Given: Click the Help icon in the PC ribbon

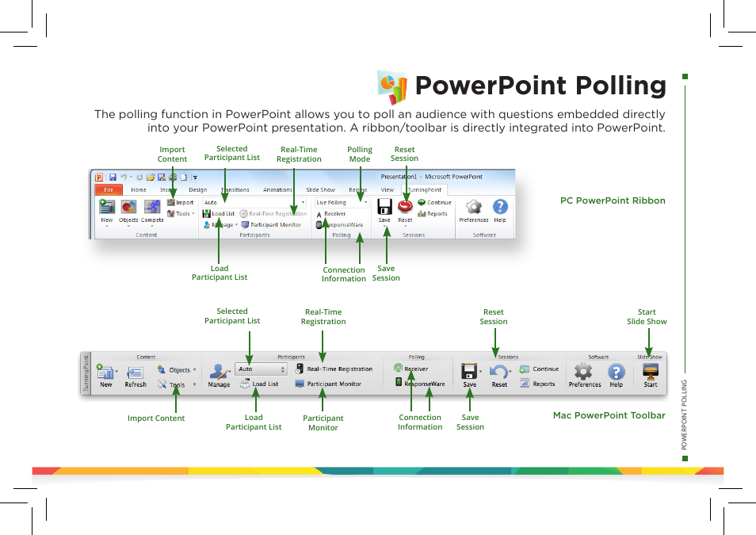Looking at the screenshot, I should click(x=500, y=207).
